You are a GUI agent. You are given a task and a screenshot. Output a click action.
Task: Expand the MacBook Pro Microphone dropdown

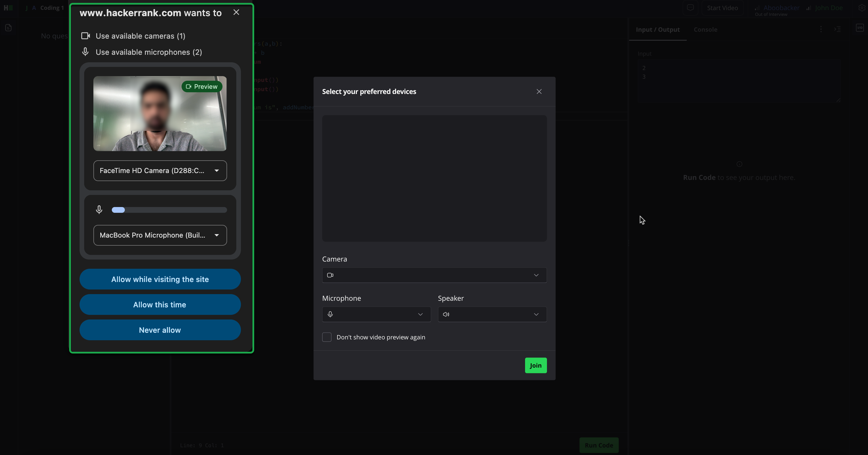[x=160, y=235]
